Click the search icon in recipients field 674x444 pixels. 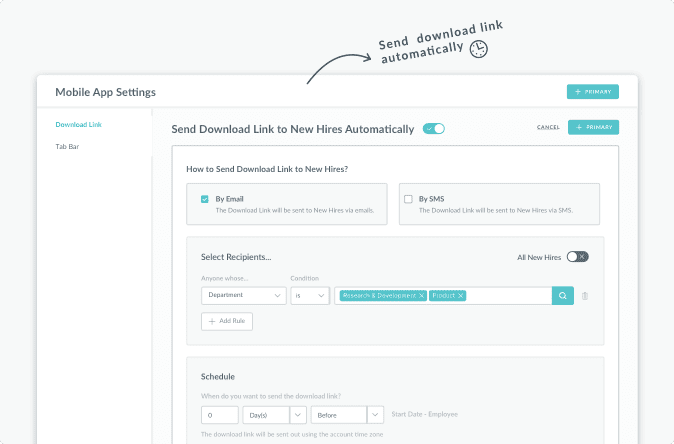coord(563,296)
